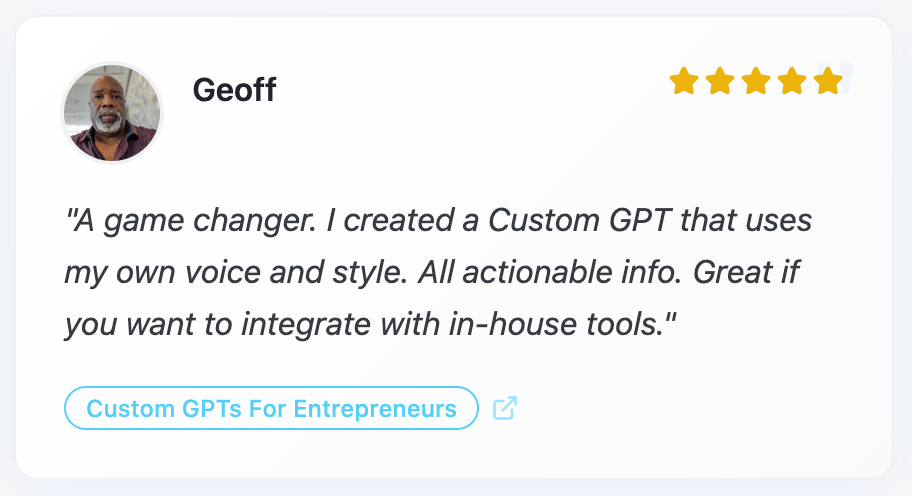Click the words "Custom GPT" in the quote

[581, 220]
